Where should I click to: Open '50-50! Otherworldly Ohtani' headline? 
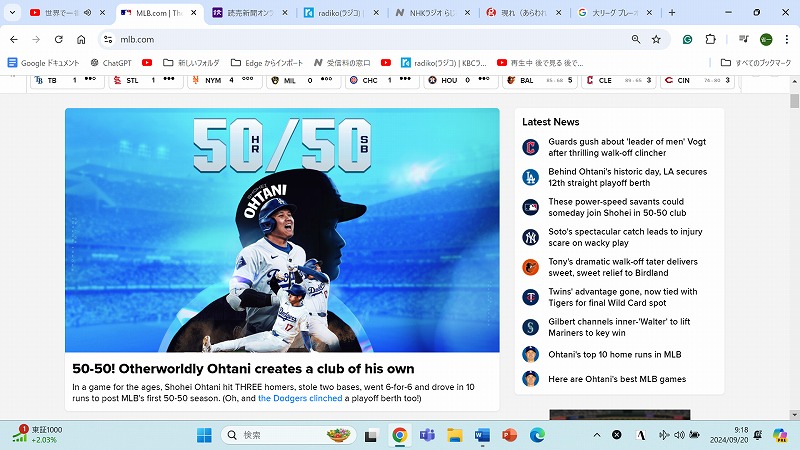pos(243,369)
